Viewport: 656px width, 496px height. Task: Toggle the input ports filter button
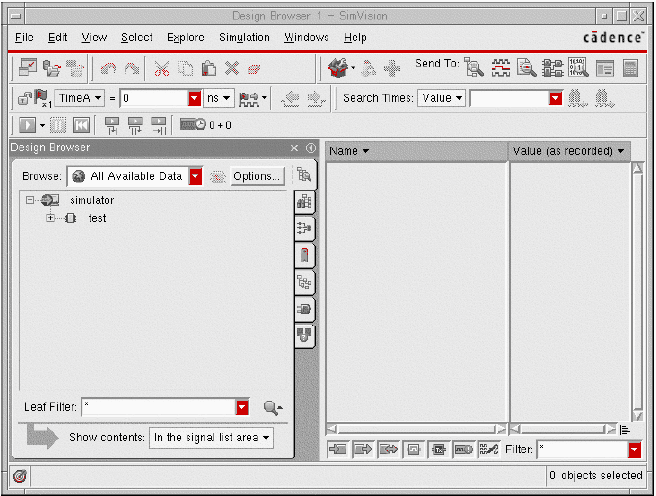point(338,450)
